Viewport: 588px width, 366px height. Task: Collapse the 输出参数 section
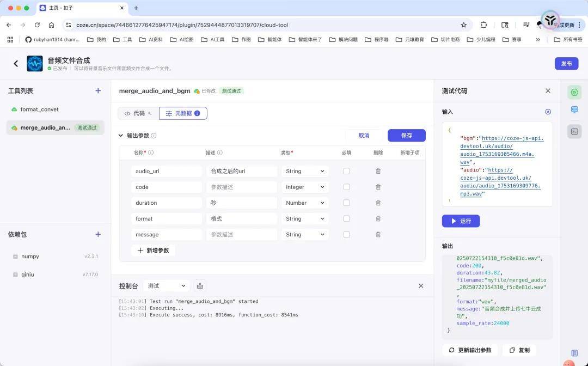(121, 136)
